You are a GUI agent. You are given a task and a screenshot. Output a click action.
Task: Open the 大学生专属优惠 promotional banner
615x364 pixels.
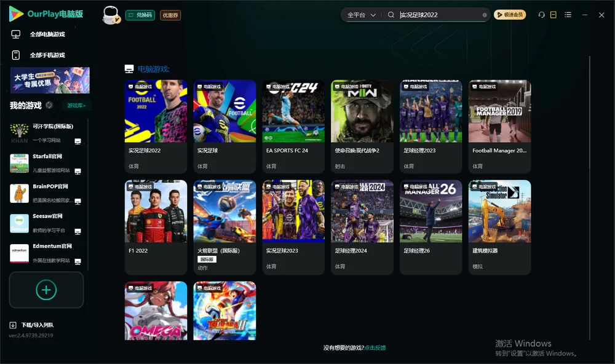pyautogui.click(x=50, y=81)
